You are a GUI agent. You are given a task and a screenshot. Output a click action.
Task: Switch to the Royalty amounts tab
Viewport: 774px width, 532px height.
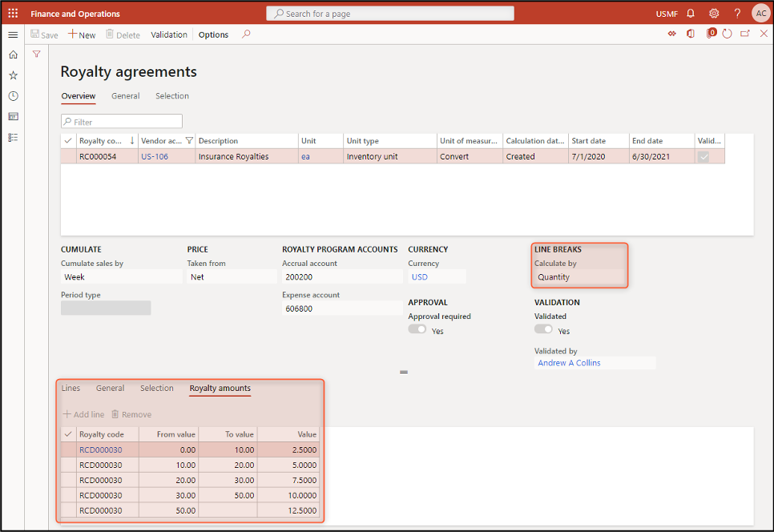click(x=220, y=389)
